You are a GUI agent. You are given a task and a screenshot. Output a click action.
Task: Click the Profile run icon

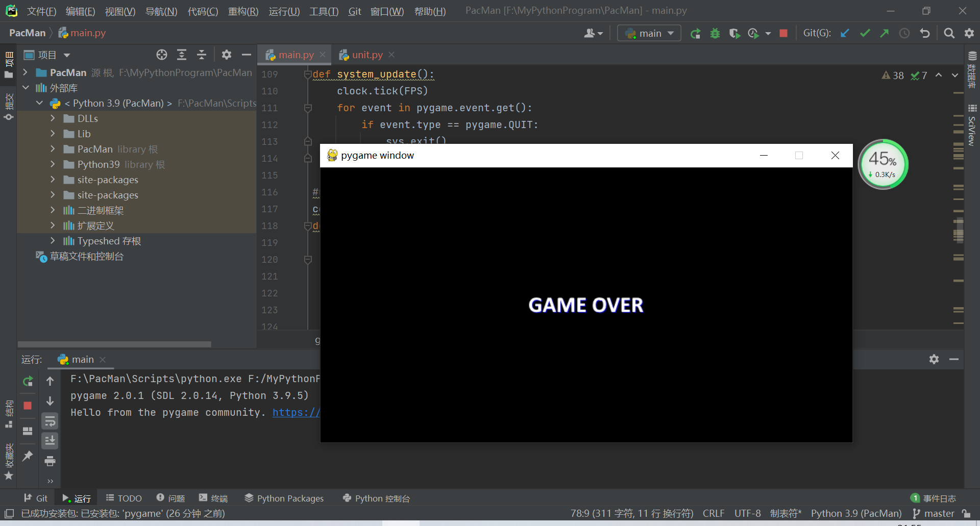(x=753, y=34)
